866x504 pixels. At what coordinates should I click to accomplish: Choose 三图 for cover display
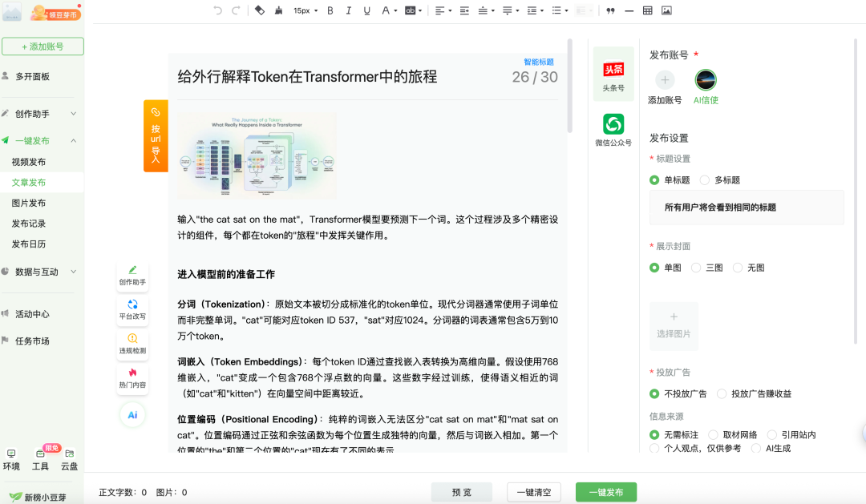696,268
